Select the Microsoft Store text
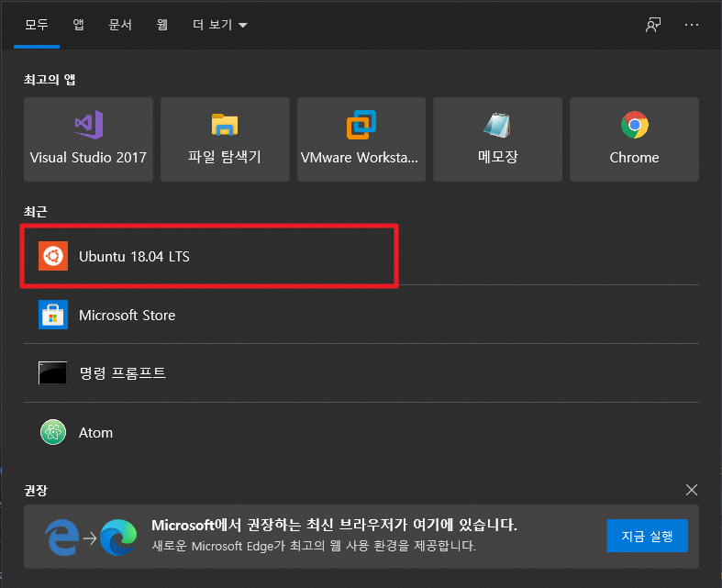The image size is (722, 588). [x=128, y=315]
